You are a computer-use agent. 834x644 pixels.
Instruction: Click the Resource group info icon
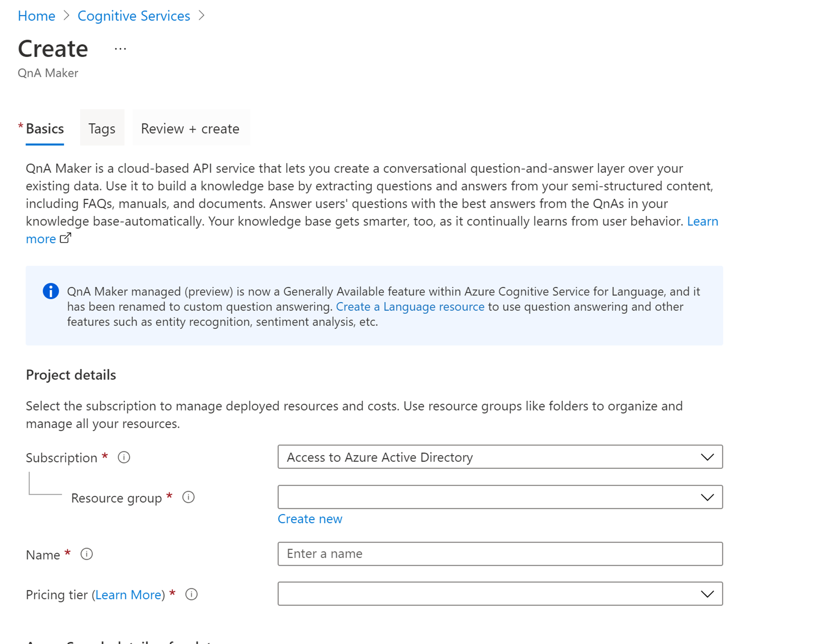(188, 497)
